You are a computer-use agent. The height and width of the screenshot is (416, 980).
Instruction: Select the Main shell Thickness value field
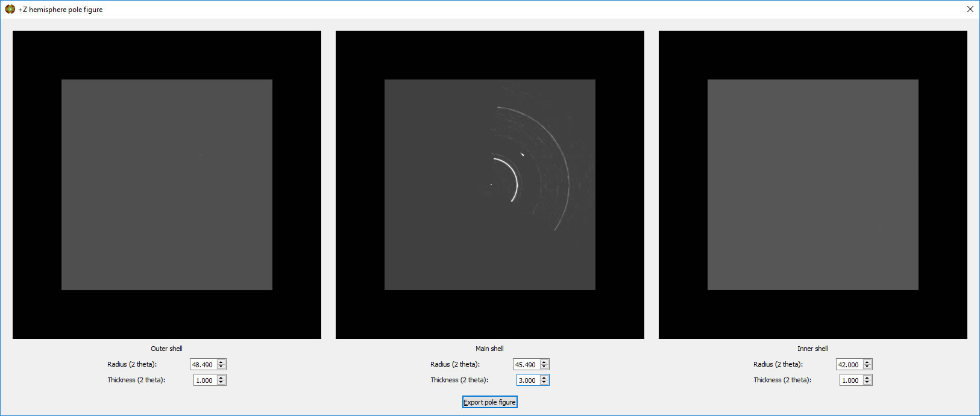tap(528, 380)
